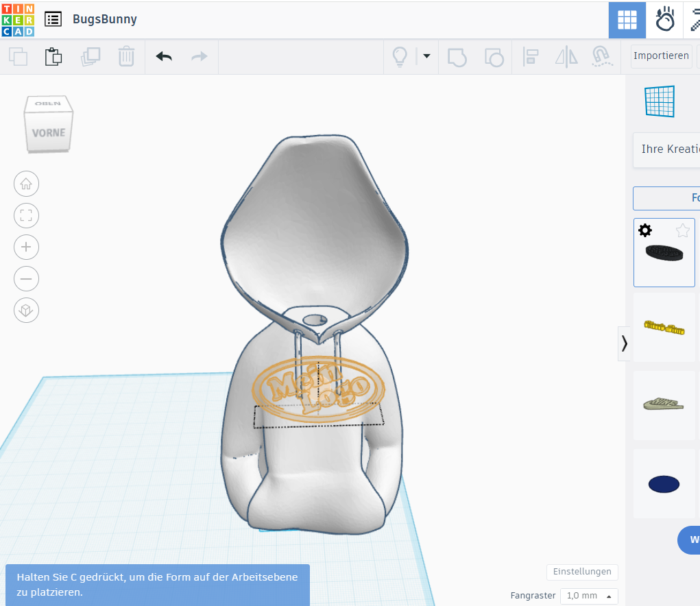
Task: Click the Align icon
Action: (531, 57)
